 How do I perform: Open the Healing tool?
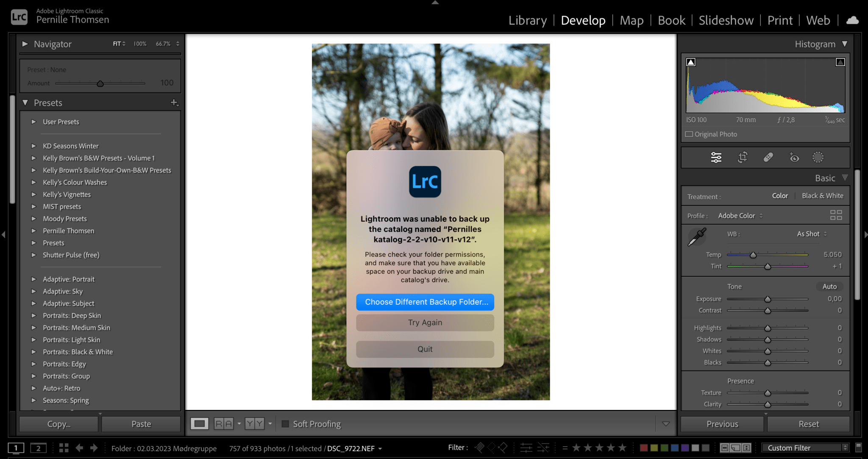(769, 157)
